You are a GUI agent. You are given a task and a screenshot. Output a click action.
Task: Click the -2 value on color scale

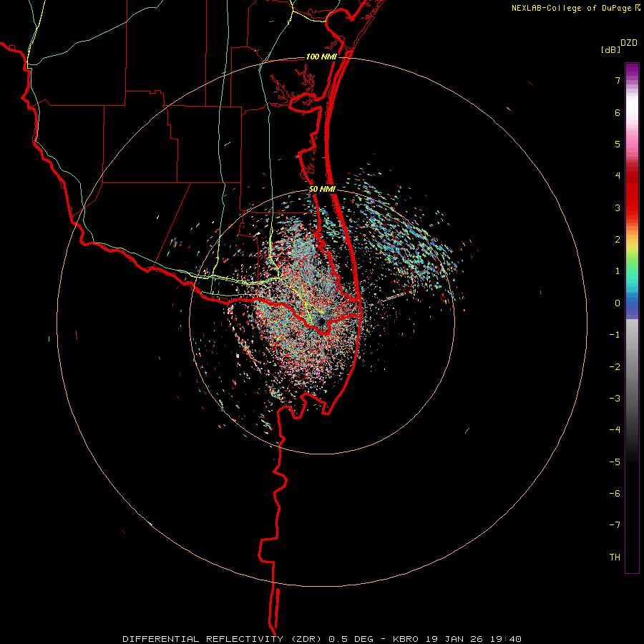tap(615, 367)
